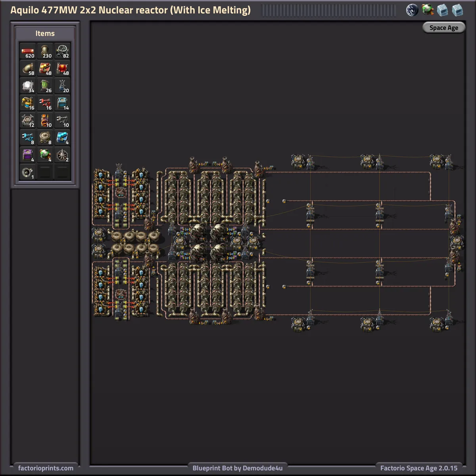Click the roboport-style item showing 2

[63, 155]
